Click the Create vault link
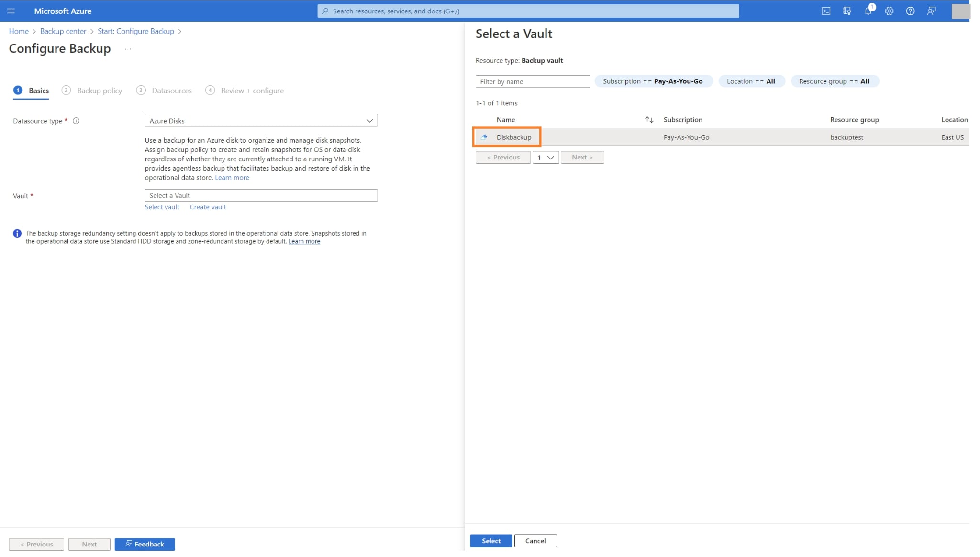This screenshot has height=557, width=980. point(208,207)
